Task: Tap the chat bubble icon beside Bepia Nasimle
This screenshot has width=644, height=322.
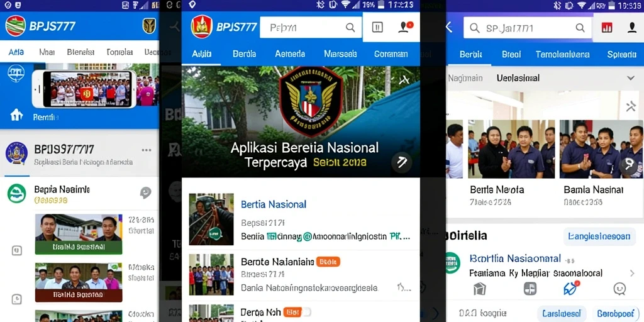Action: coord(145,192)
